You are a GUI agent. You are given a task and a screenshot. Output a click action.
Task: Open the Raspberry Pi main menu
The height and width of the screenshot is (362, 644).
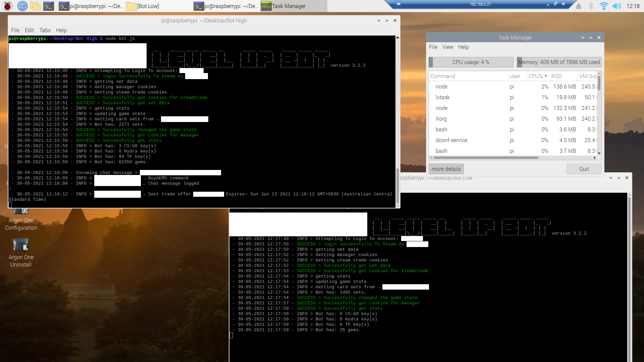(x=7, y=6)
